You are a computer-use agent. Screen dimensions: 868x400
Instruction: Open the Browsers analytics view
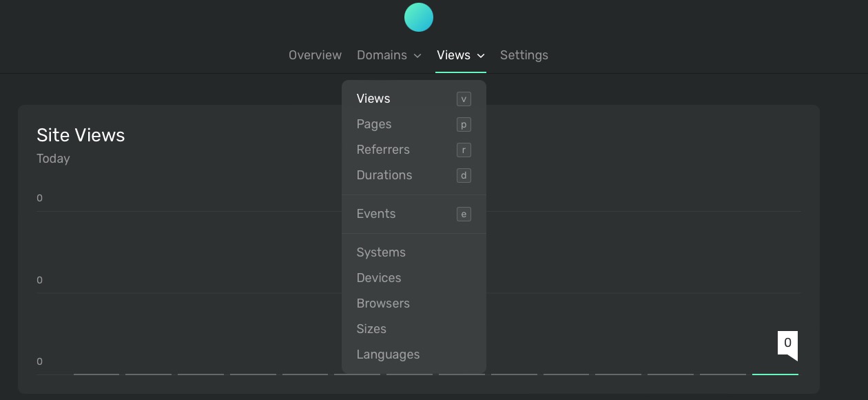click(383, 303)
